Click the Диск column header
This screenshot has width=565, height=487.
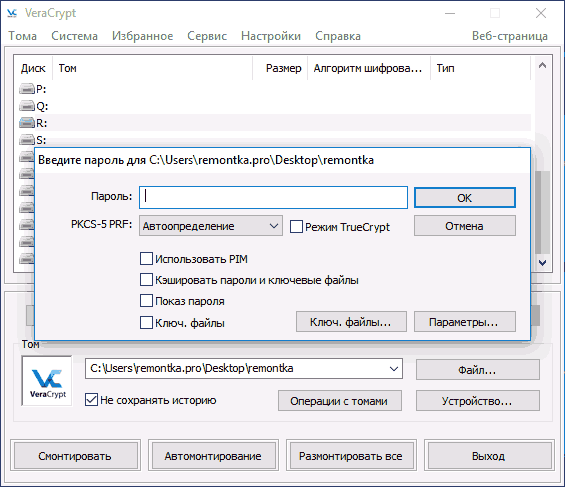33,68
